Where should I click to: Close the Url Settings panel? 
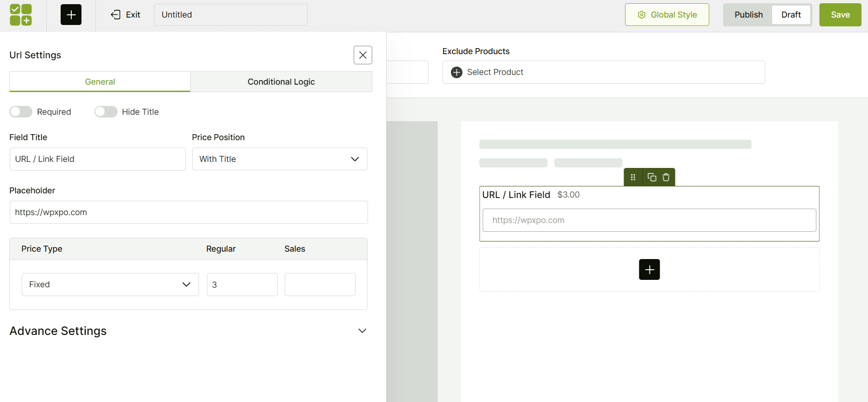pyautogui.click(x=363, y=55)
